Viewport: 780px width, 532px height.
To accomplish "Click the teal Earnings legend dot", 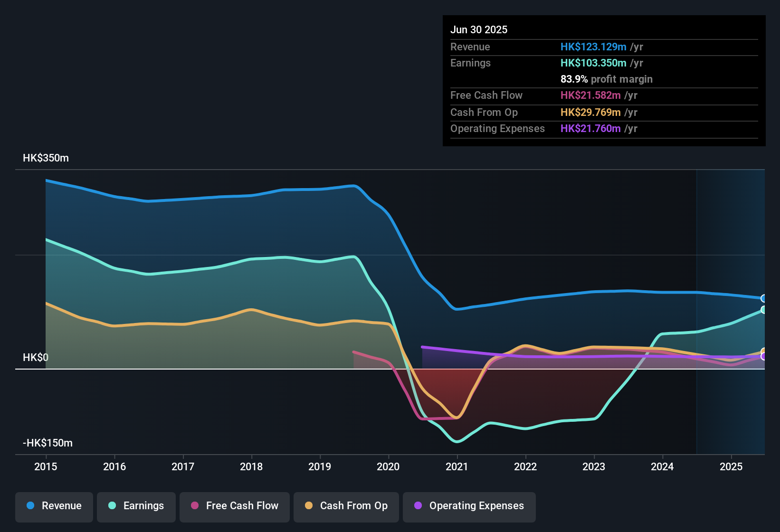I will coord(112,506).
